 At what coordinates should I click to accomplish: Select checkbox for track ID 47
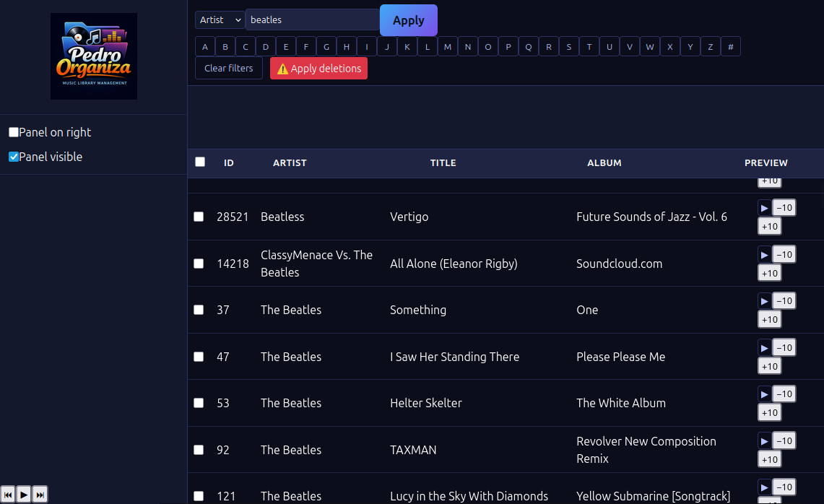tap(199, 357)
